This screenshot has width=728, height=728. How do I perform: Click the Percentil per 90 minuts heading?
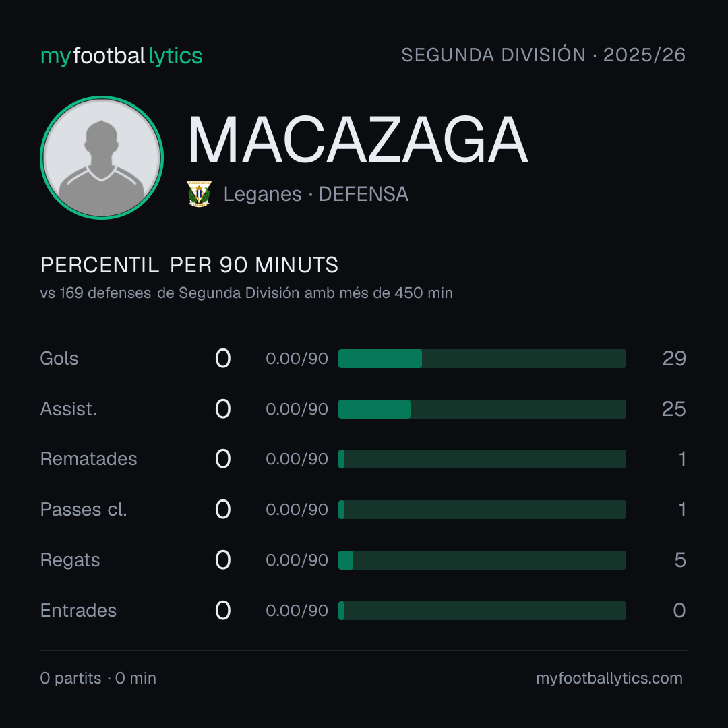189,265
